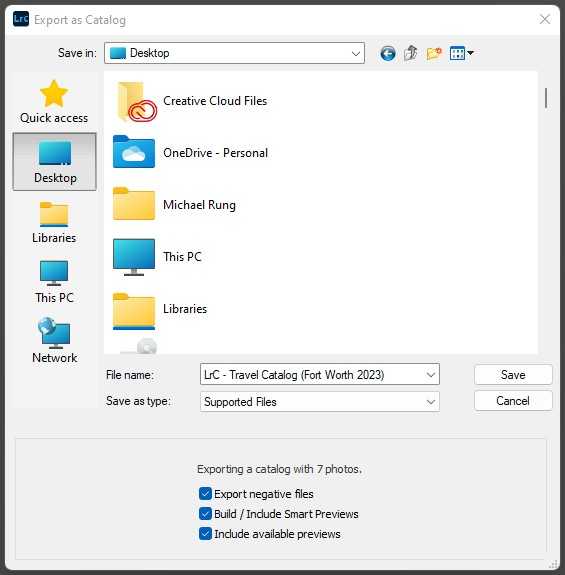Select Quick access in the places bar
Screen dimensions: 565x575
[54, 102]
